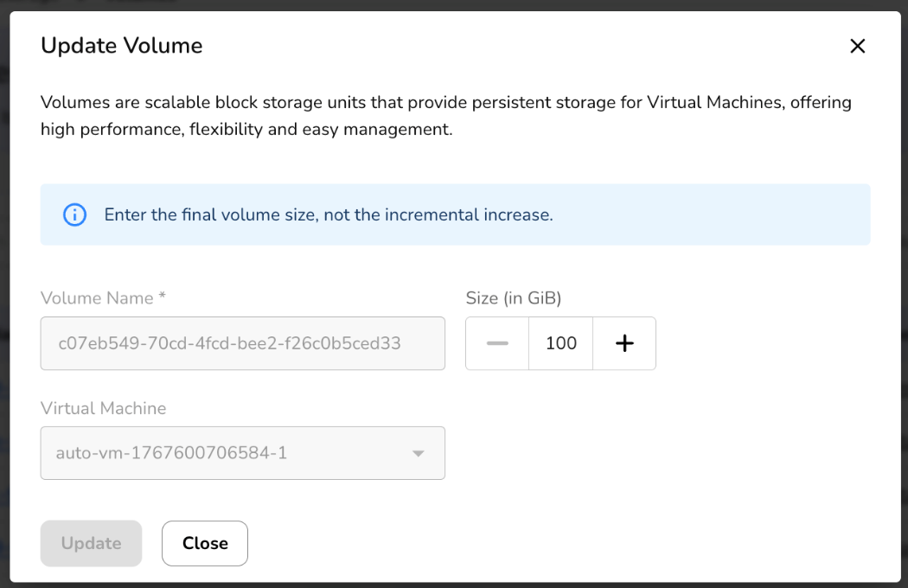Image resolution: width=908 pixels, height=588 pixels.
Task: Click the blue info circle icon
Action: pyautogui.click(x=75, y=214)
